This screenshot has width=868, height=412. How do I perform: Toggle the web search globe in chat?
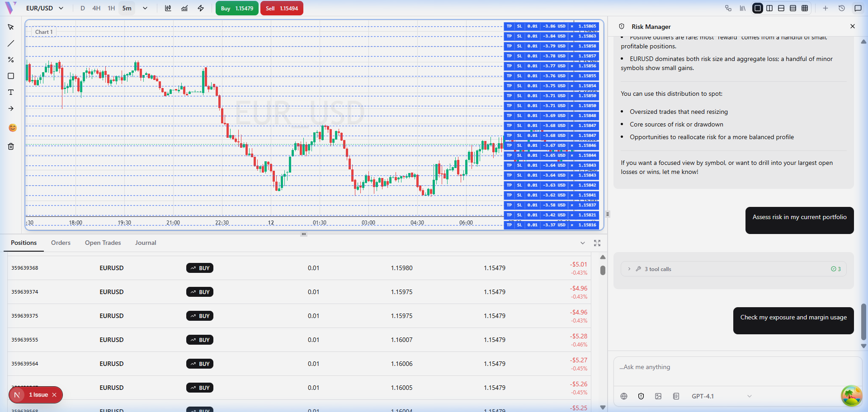coord(624,396)
